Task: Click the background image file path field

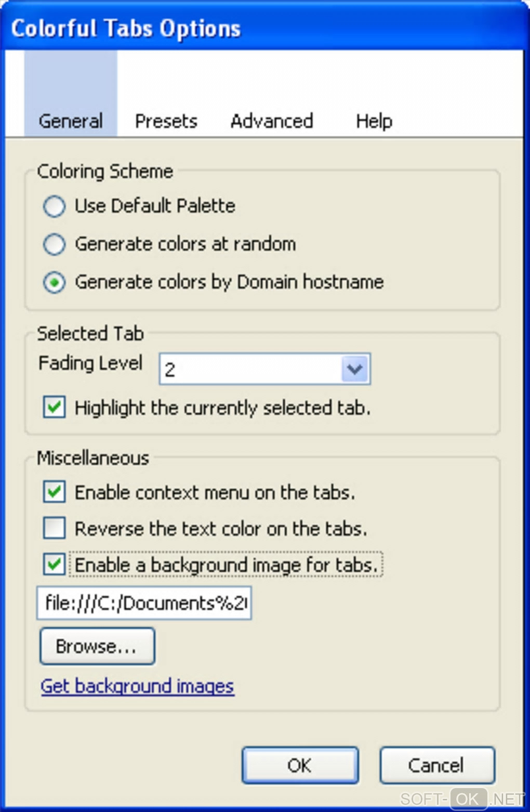Action: tap(144, 603)
